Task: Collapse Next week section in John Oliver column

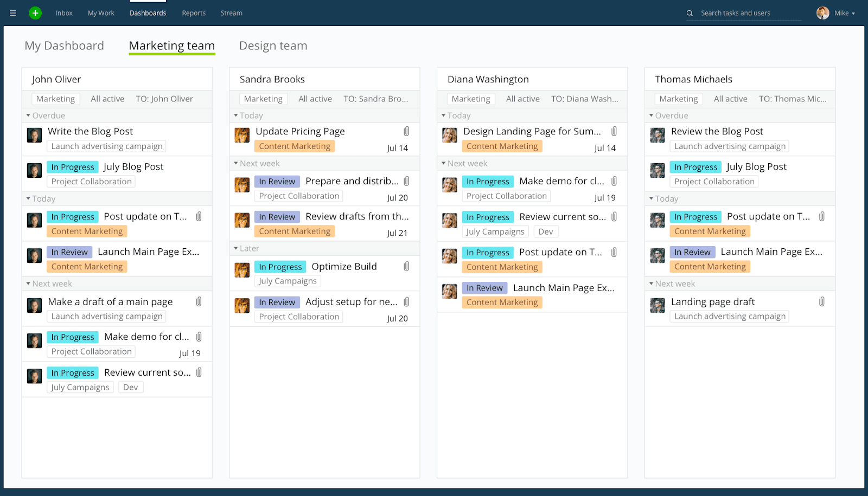Action: (x=28, y=284)
